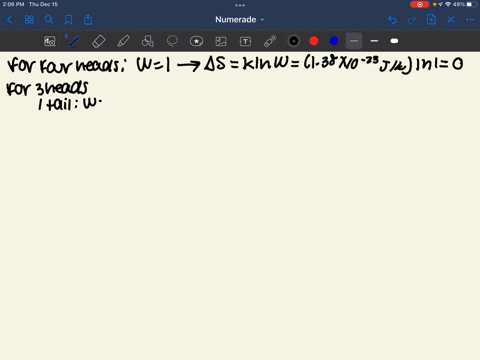Bookmark this page
Screen dimensions: 480x360
pyautogui.click(x=68, y=20)
